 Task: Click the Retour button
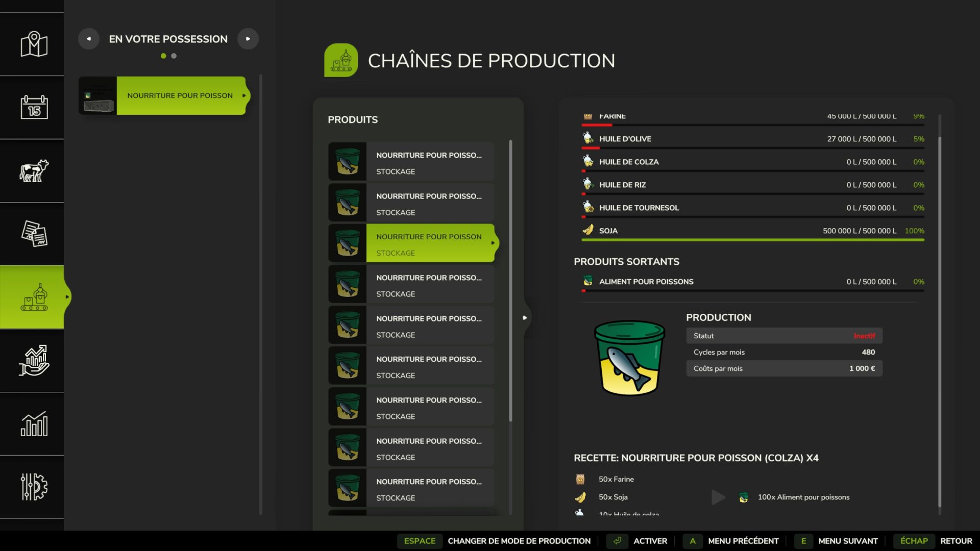[x=955, y=541]
